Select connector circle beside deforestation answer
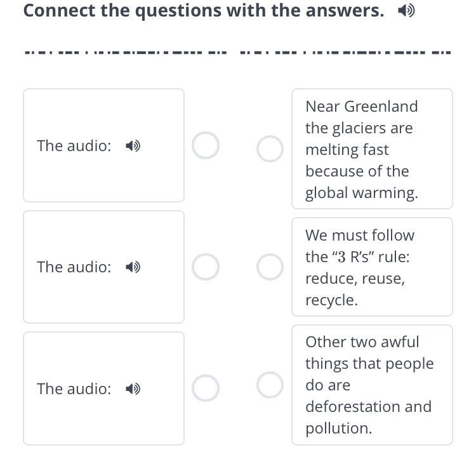This screenshot has height=476, width=476. tap(270, 385)
